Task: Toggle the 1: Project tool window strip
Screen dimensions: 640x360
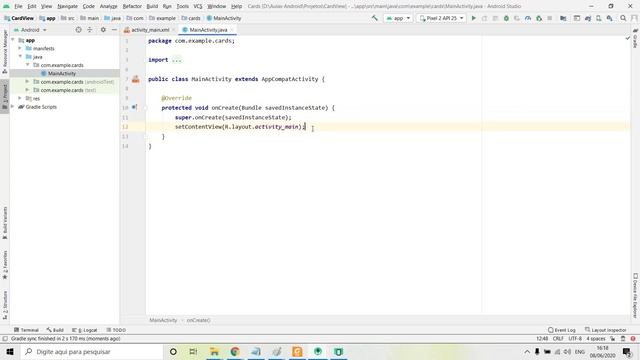Action: tap(5, 97)
